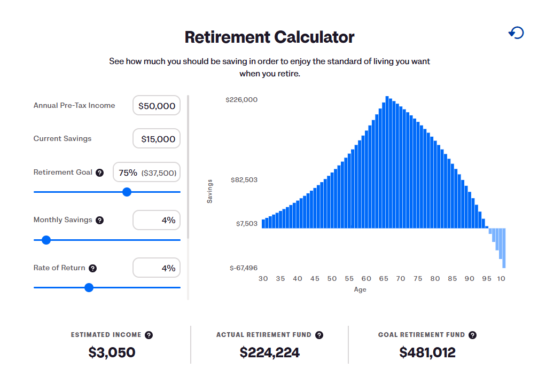Viewport: 538px width, 392px height.
Task: Click the Monthly Savings question mark icon
Action: 99,220
